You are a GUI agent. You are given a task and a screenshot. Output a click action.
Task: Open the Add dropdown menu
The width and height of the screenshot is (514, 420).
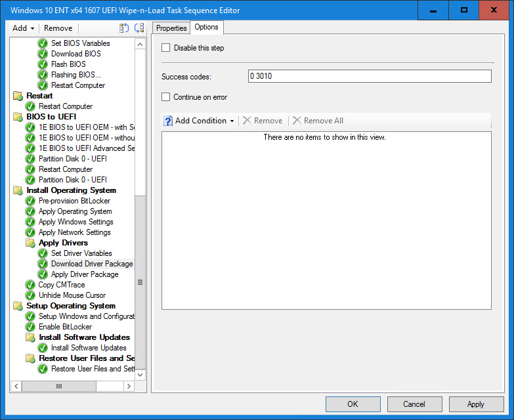pos(24,28)
